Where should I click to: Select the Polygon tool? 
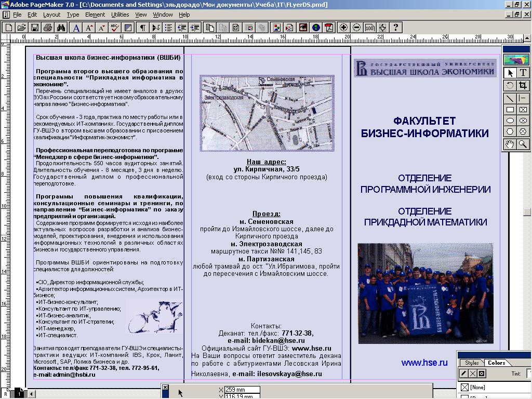510,131
